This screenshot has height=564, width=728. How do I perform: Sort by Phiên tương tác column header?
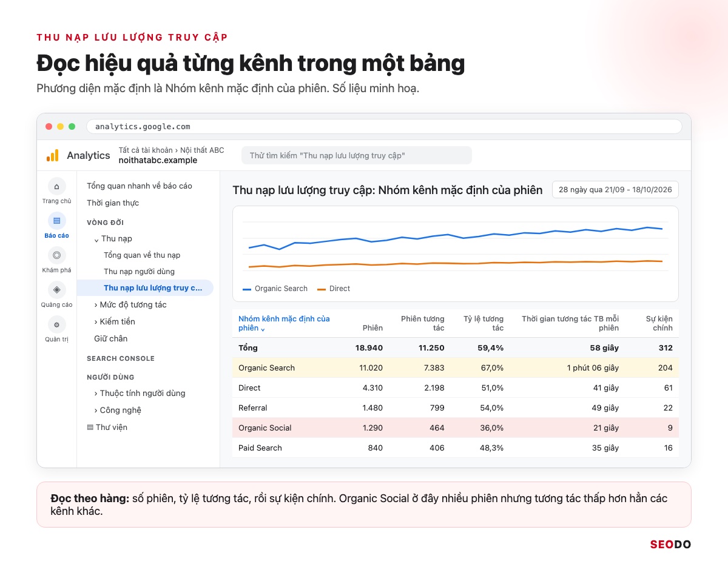[423, 323]
